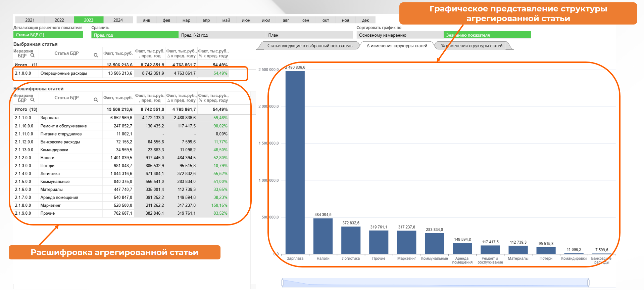Screen dimensions: 644x290
Task: Select the Ремонт и обслуживание table row
Action: click(121, 126)
